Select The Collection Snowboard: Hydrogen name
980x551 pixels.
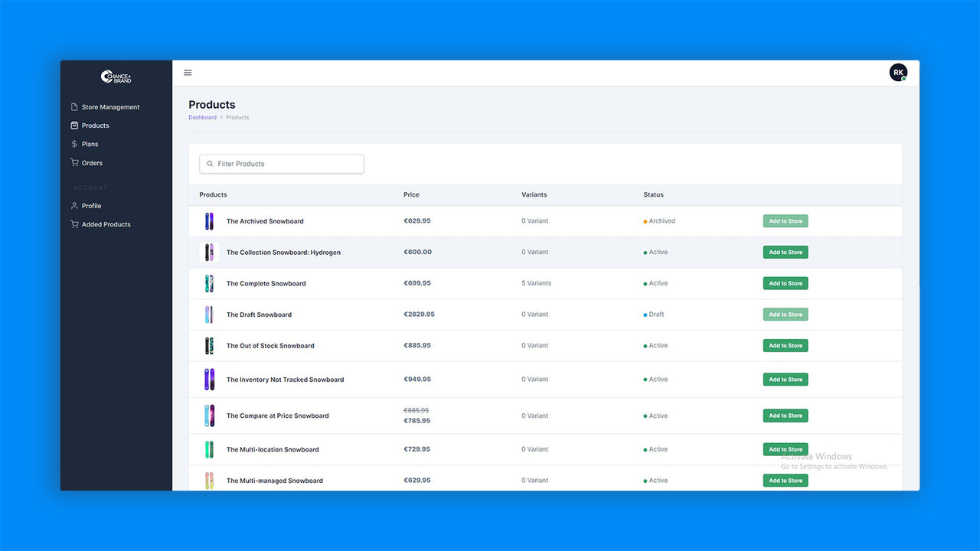tap(283, 253)
